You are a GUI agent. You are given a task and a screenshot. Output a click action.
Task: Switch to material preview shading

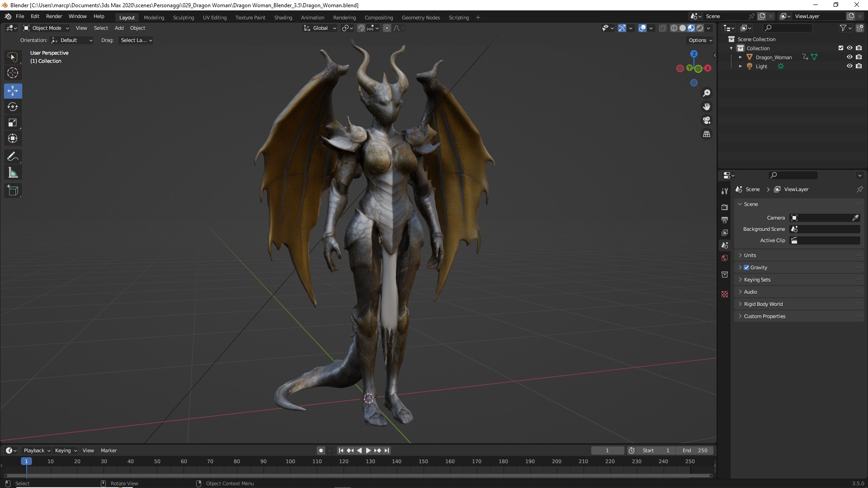[691, 28]
